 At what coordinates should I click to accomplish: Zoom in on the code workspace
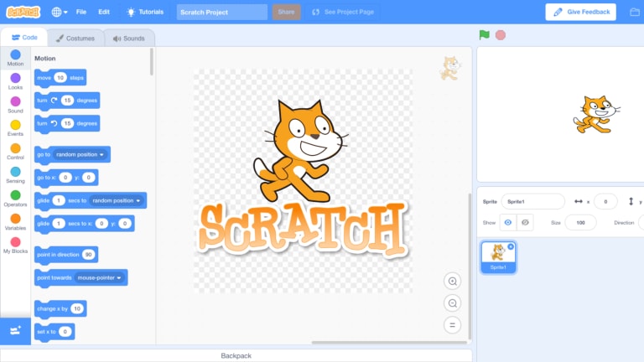(x=452, y=282)
